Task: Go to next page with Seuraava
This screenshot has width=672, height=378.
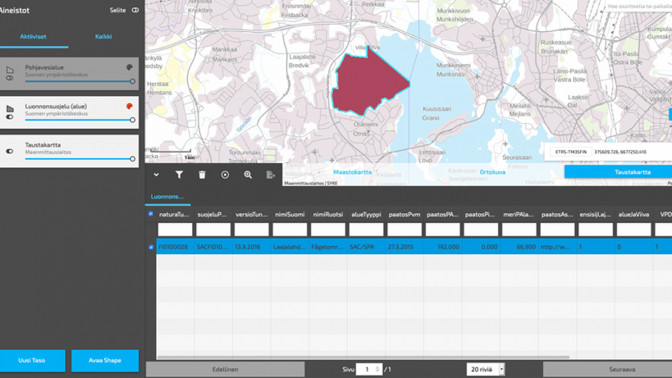Action: point(607,369)
